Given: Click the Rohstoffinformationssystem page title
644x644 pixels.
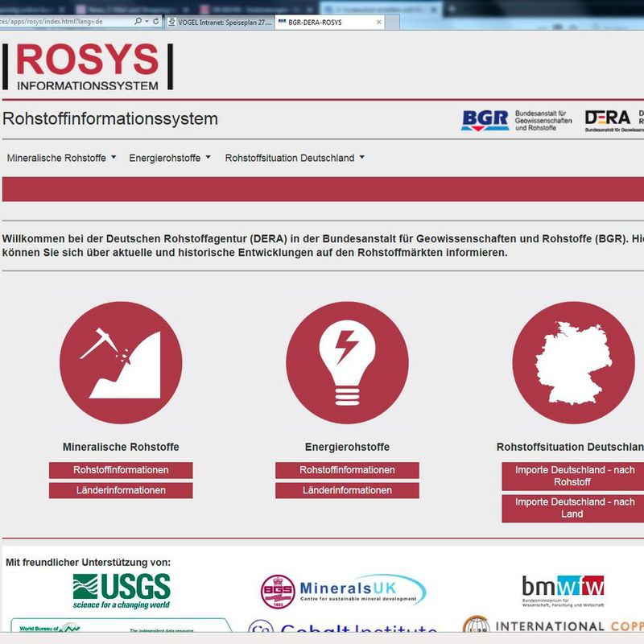Looking at the screenshot, I should coord(110,118).
